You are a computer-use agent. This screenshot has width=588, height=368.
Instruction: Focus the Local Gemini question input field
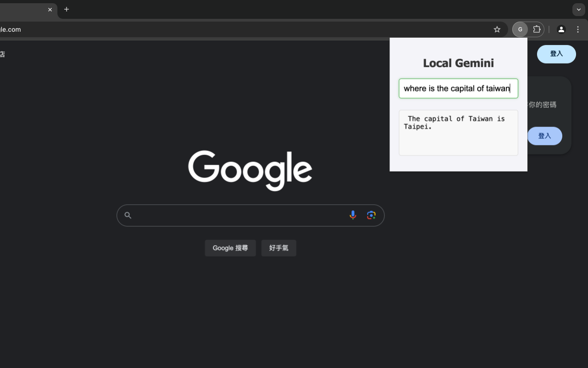click(x=458, y=88)
